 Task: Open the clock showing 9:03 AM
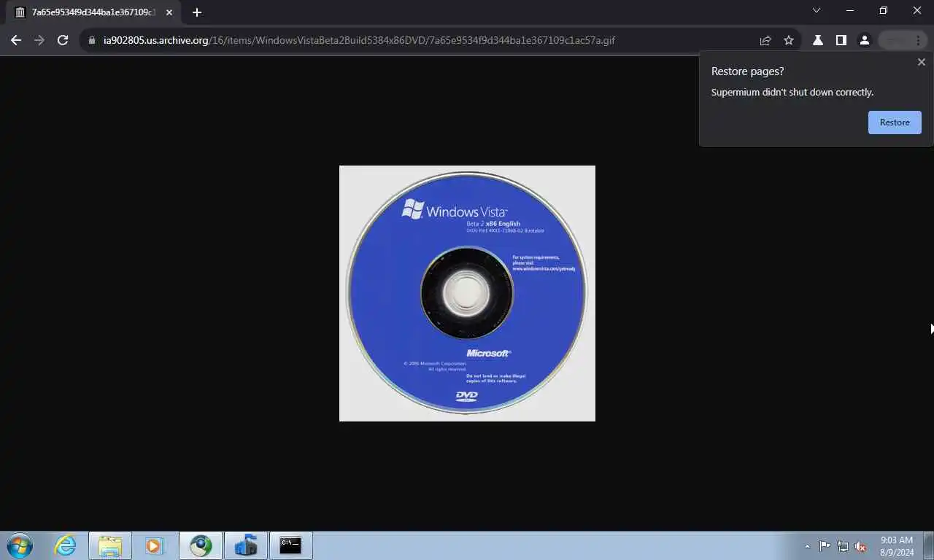[x=897, y=546]
